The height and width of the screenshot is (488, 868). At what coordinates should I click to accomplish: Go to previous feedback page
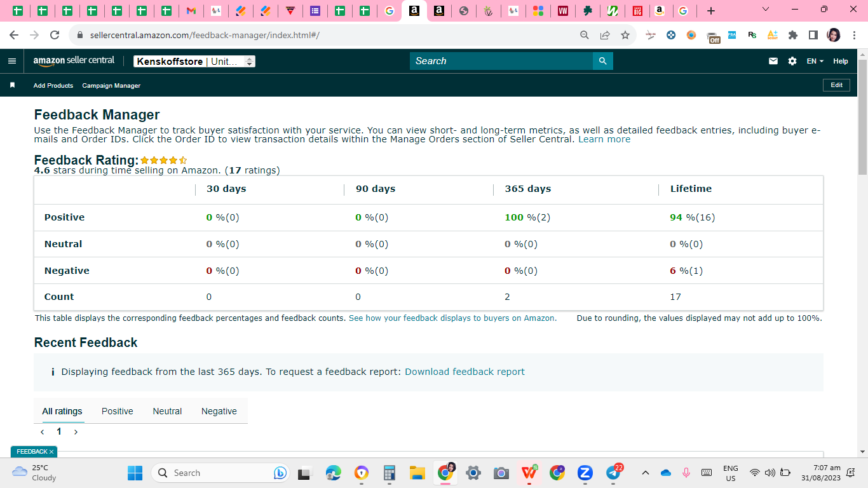click(x=43, y=431)
